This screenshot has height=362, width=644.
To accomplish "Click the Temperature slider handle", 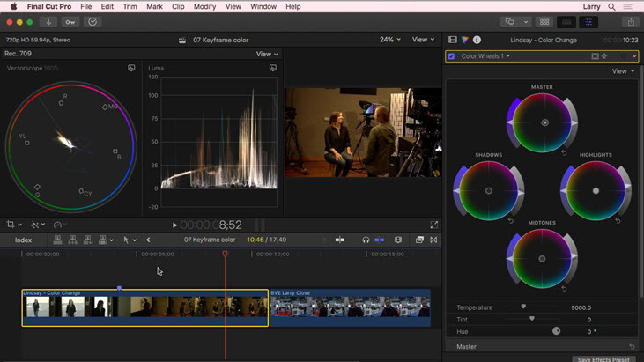I will [x=523, y=307].
